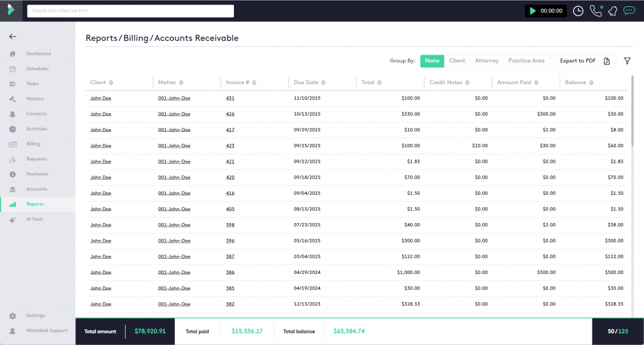644x345 pixels.
Task: Sort by Amount Paid column arrows
Action: pyautogui.click(x=536, y=82)
